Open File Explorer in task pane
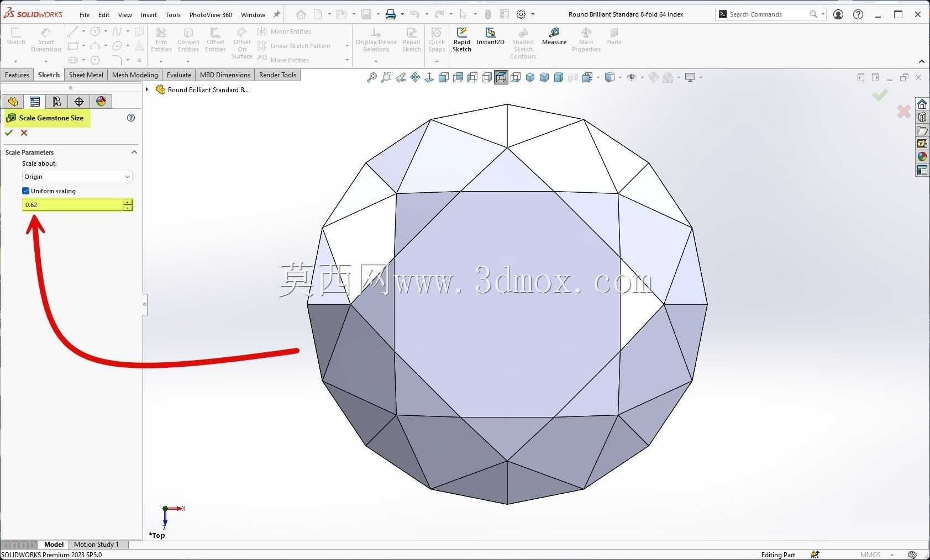The height and width of the screenshot is (560, 930). 922,130
